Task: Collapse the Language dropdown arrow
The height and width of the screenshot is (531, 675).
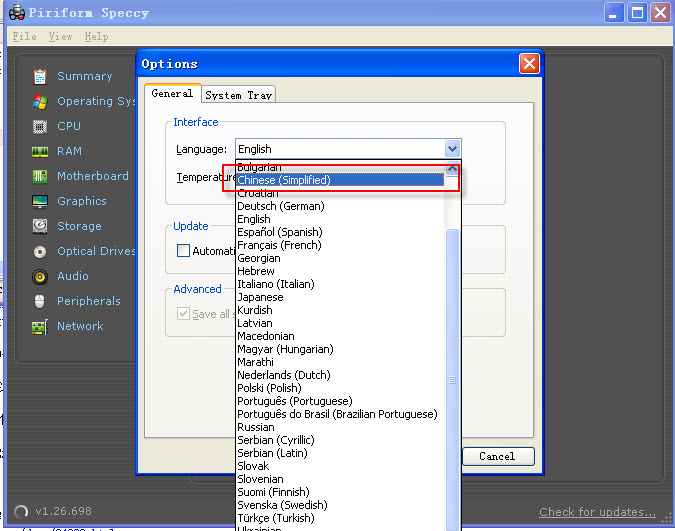Action: coord(452,149)
